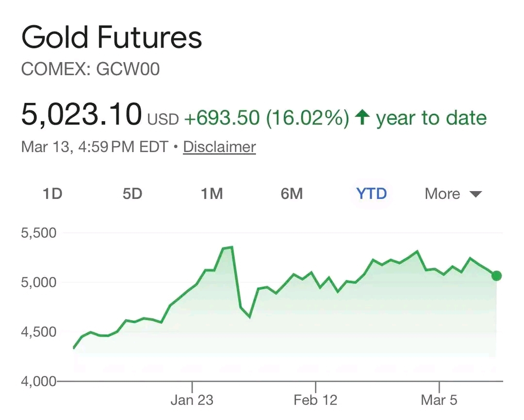The width and height of the screenshot is (524, 420).
Task: Switch to the 1D time range tab
Action: (52, 194)
